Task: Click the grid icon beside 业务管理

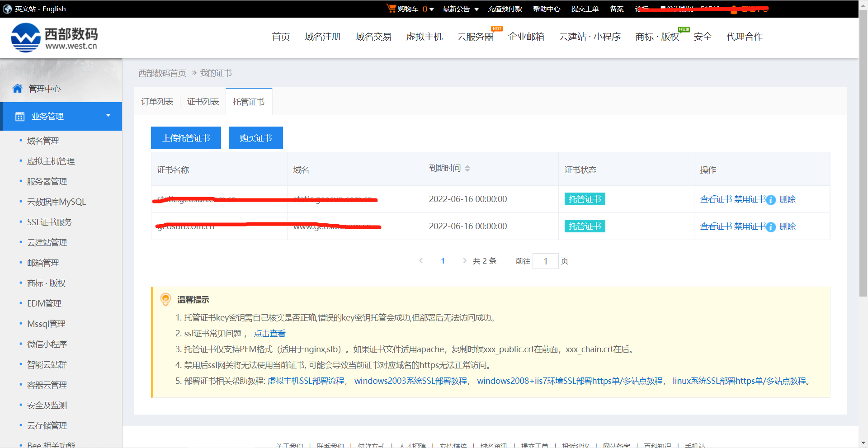Action: point(19,116)
